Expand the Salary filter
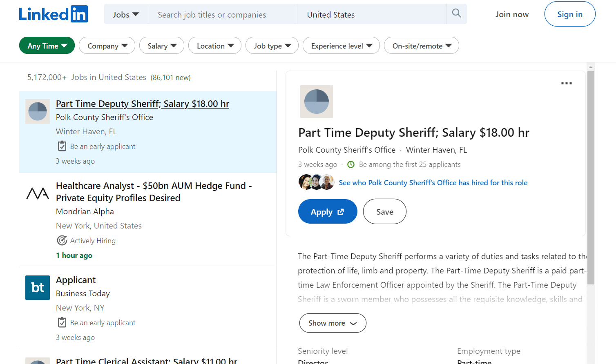The width and height of the screenshot is (616, 364). [x=162, y=45]
